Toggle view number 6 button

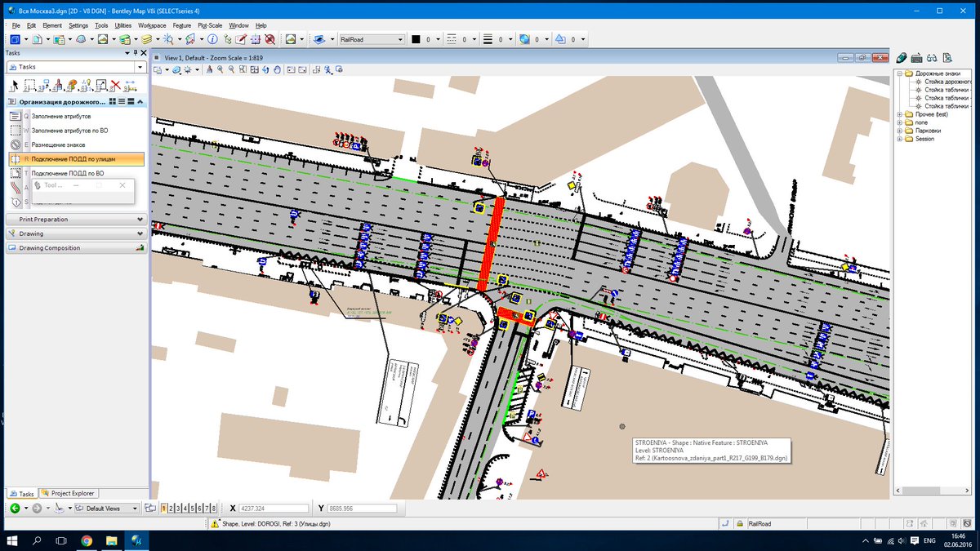(198, 508)
